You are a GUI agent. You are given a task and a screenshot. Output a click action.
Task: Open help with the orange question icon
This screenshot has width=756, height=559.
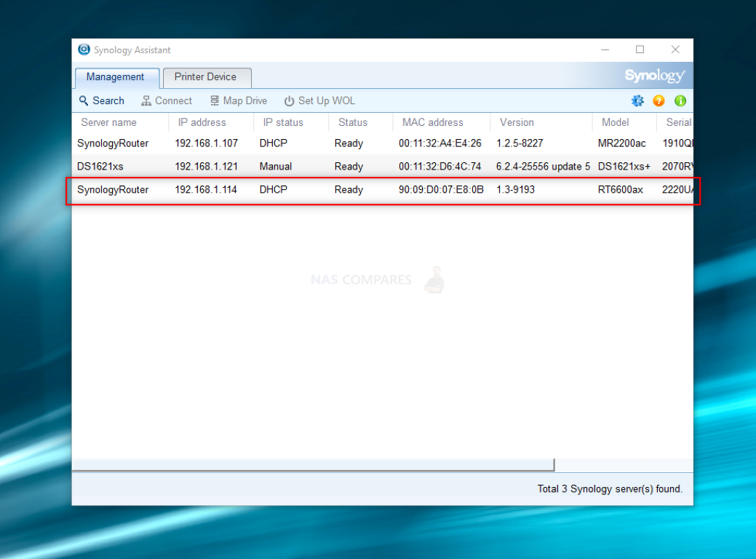coord(658,100)
